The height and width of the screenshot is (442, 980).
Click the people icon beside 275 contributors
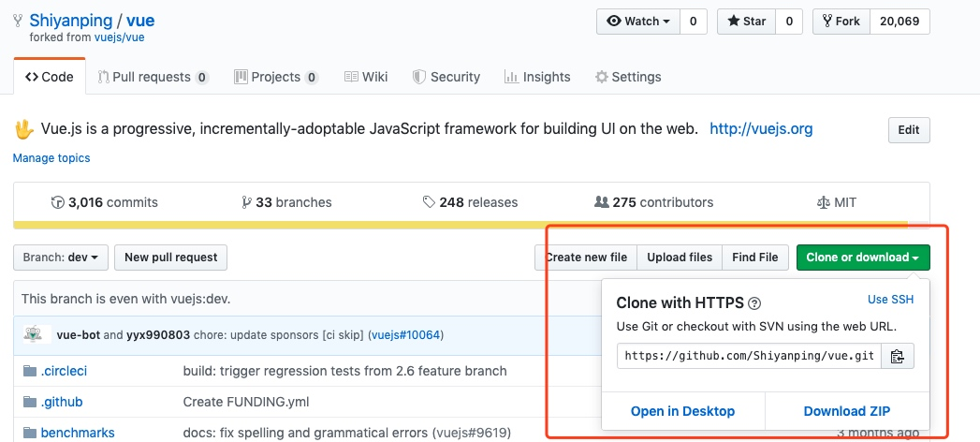click(x=601, y=202)
